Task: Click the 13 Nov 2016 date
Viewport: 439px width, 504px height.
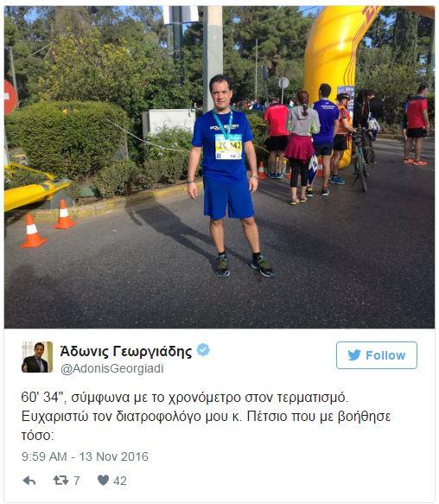Action: point(114,456)
